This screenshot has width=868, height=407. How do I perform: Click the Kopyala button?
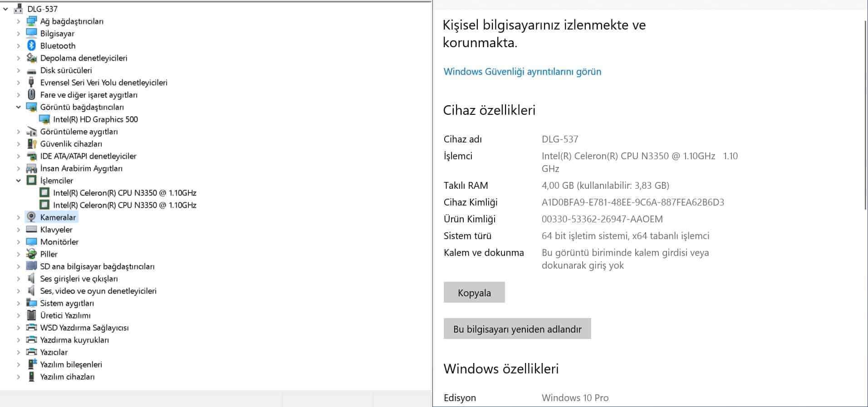pos(474,293)
